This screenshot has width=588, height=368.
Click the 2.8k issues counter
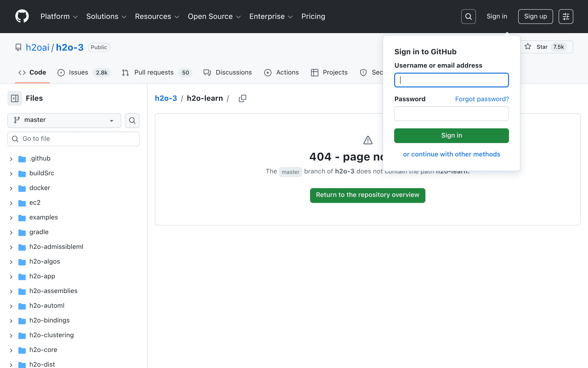coord(102,73)
